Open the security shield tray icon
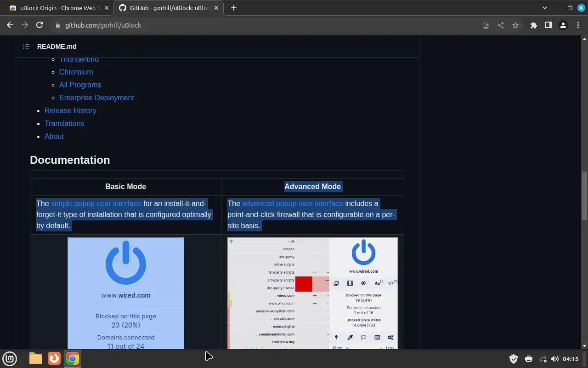This screenshot has height=368, width=588. [x=514, y=359]
